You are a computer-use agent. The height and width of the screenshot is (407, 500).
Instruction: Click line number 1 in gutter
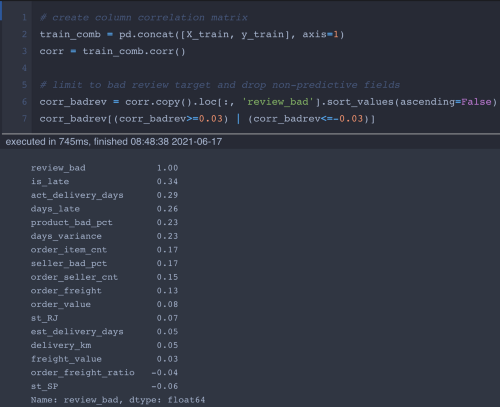[x=24, y=17]
